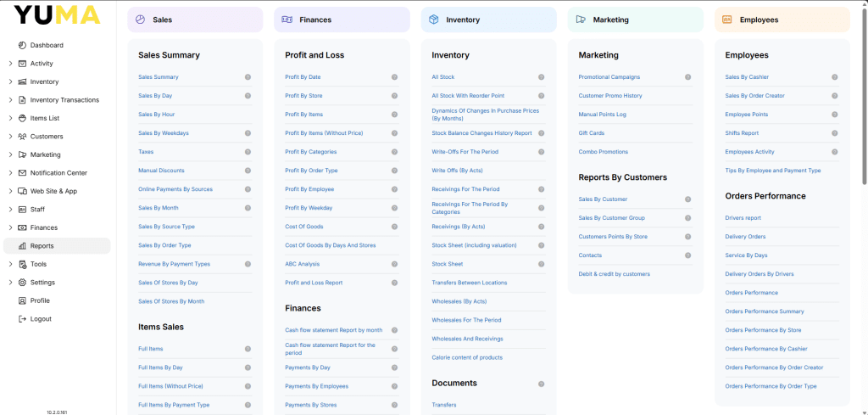Click version number 10.2.0.161
This screenshot has width=868, height=415.
(x=57, y=412)
